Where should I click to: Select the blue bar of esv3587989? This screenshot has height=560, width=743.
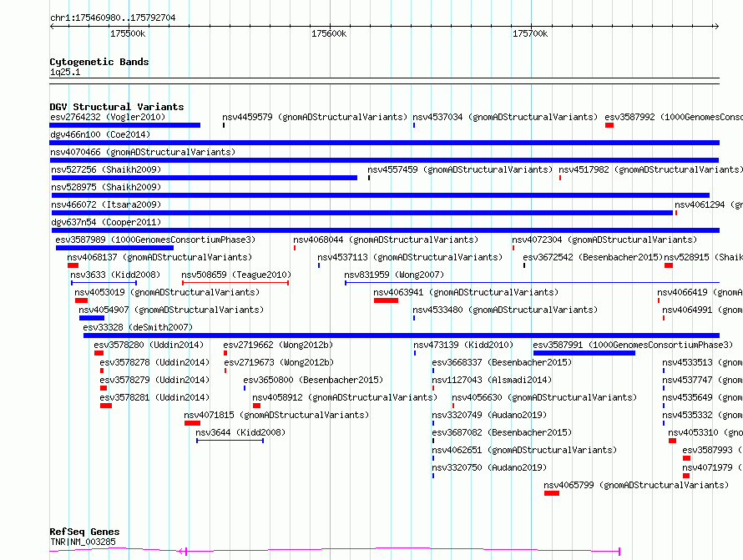(114, 248)
